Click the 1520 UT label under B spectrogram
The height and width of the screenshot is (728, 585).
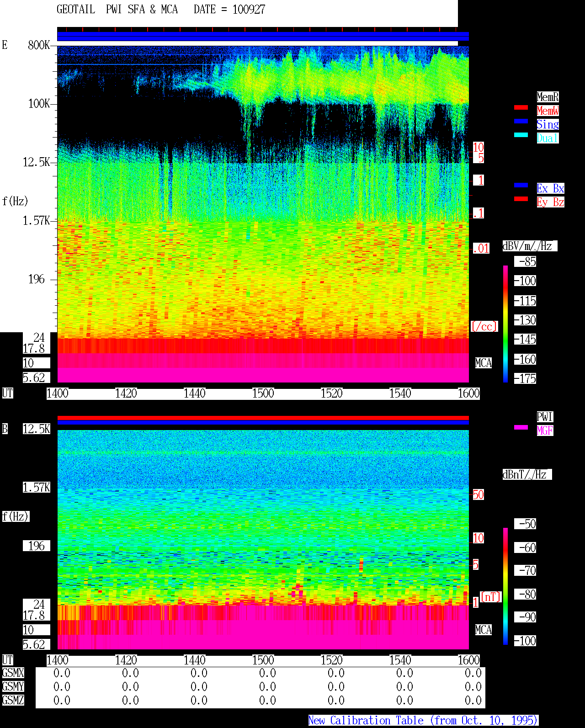(x=331, y=660)
